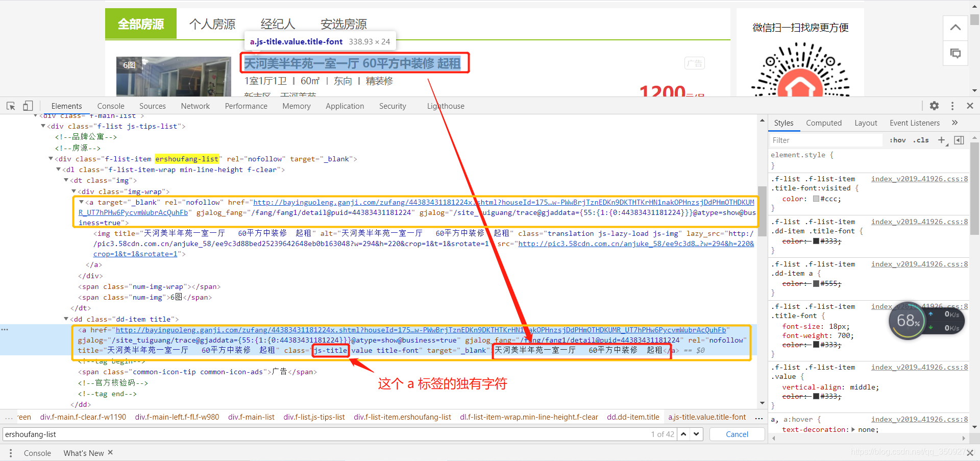Image resolution: width=980 pixels, height=461 pixels.
Task: Open the Console drawer tab
Action: (37, 453)
